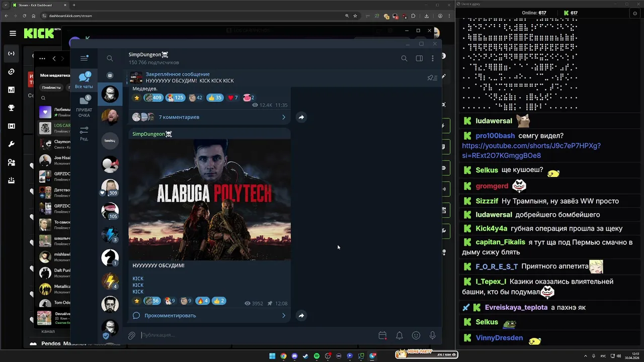Click the voice message microphone
644x362 pixels.
pos(433,335)
